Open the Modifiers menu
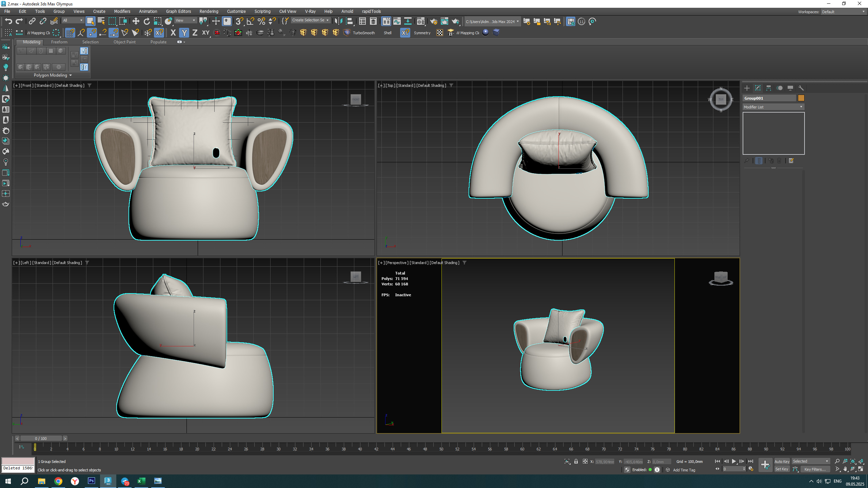This screenshot has width=868, height=488. coord(122,11)
